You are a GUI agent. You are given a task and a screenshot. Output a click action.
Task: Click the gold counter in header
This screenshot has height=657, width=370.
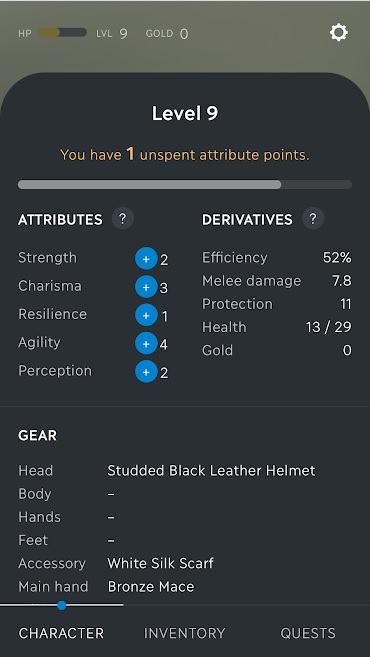coord(167,34)
